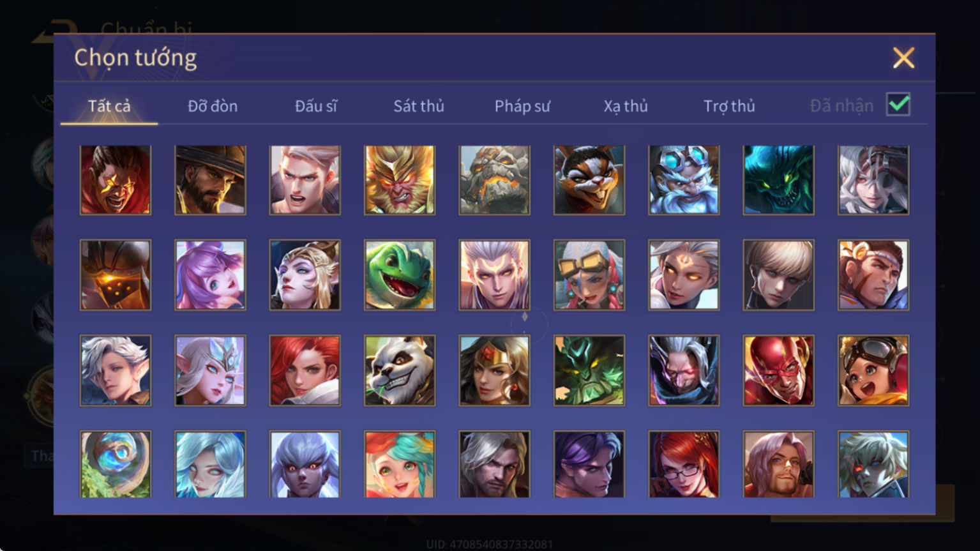Screen dimensions: 980x551
Task: Toggle the Đã nhận checkbox
Action: click(x=898, y=104)
